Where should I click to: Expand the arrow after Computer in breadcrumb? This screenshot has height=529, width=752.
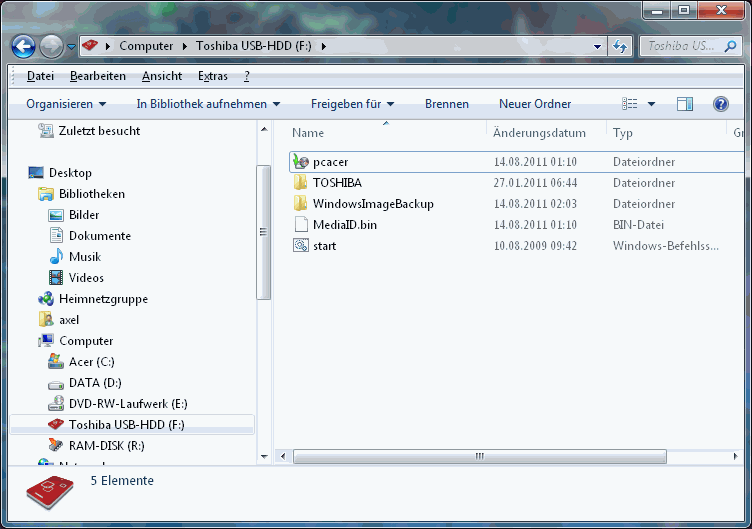pyautogui.click(x=185, y=47)
